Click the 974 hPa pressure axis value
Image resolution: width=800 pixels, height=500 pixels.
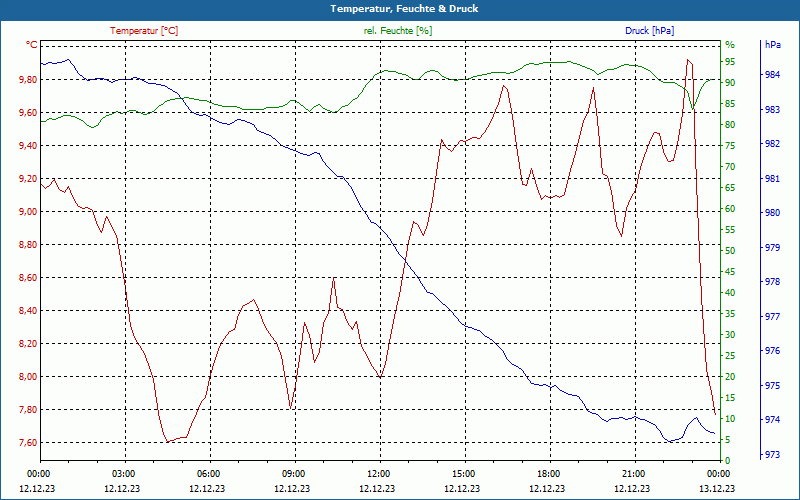(x=773, y=420)
